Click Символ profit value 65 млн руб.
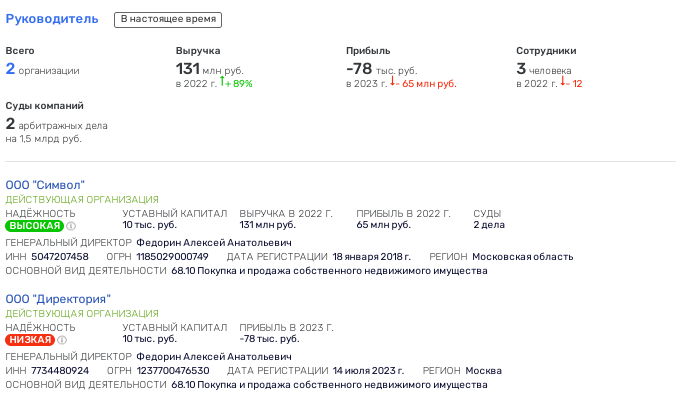 click(383, 225)
